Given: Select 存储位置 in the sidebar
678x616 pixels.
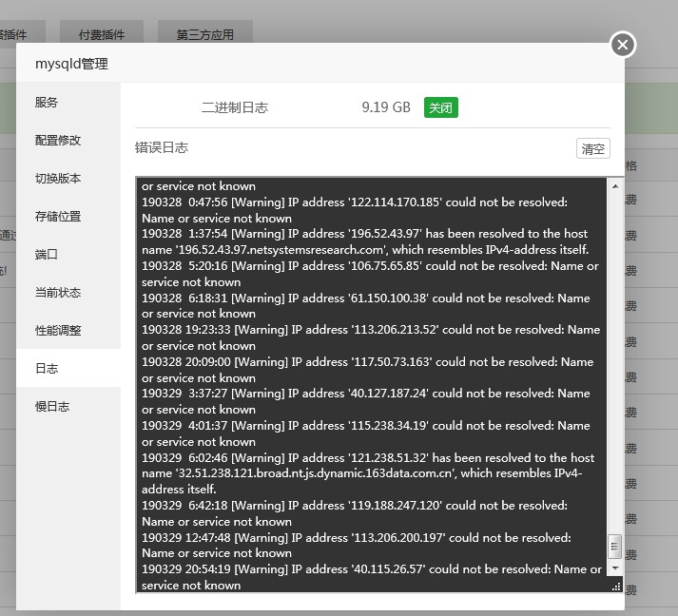Looking at the screenshot, I should (58, 217).
